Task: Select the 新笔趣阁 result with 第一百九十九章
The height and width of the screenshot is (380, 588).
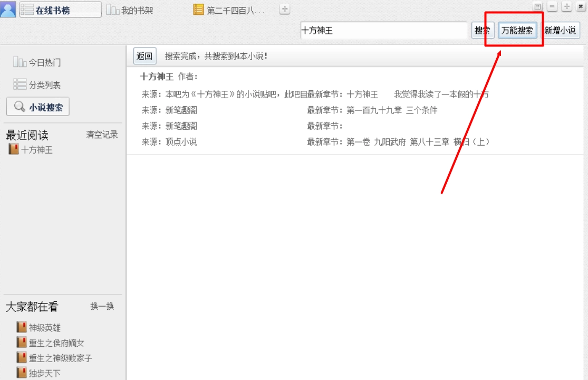Action: pos(290,110)
